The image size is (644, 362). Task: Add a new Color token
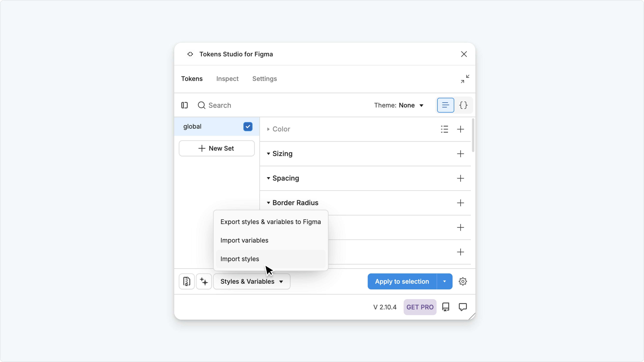pos(460,129)
